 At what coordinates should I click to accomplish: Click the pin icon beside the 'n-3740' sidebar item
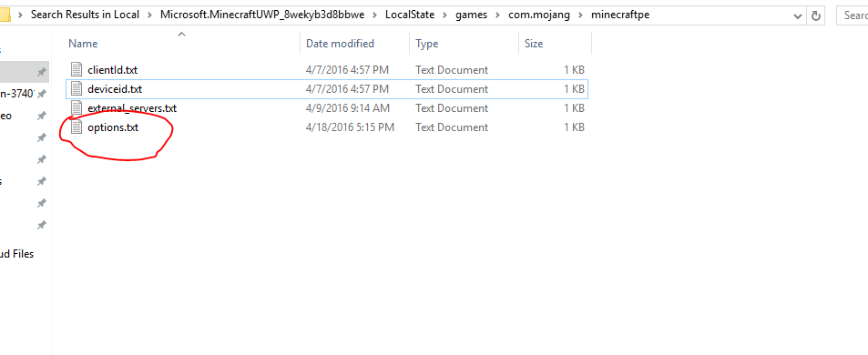pos(41,94)
